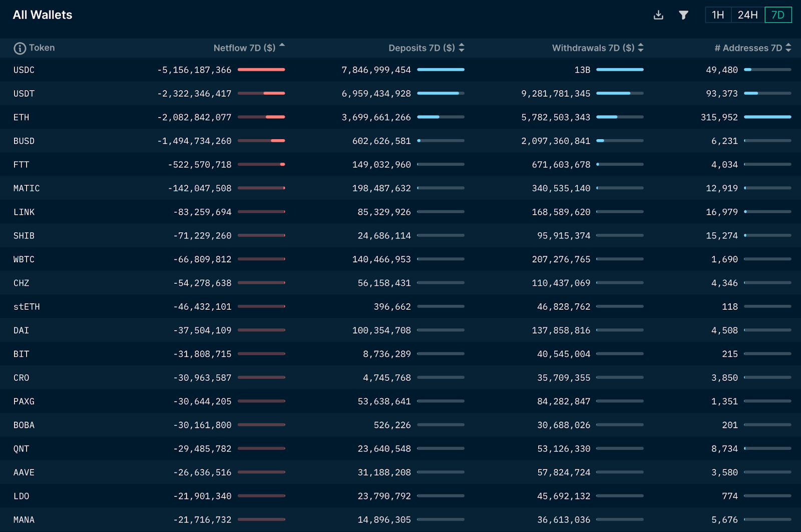Click LDO withdrawals value 45,692,132
Image resolution: width=801 pixels, height=532 pixels.
(564, 496)
